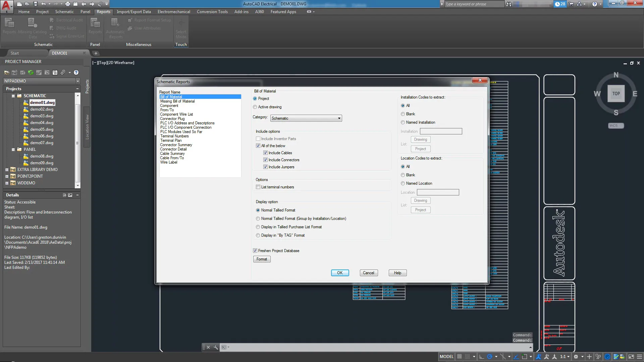This screenshot has height=362, width=644.
Task: Enable the List terminal numbers checkbox
Action: 258,187
